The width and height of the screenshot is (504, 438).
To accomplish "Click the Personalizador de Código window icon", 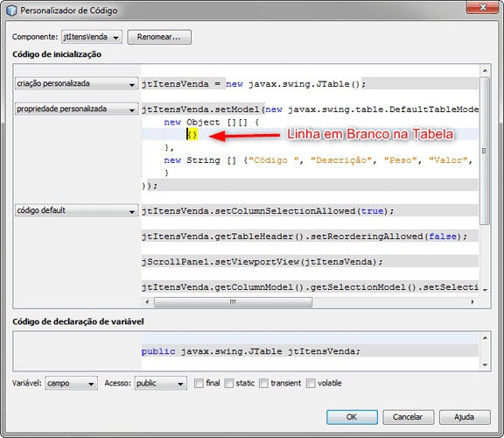I will pyautogui.click(x=11, y=11).
